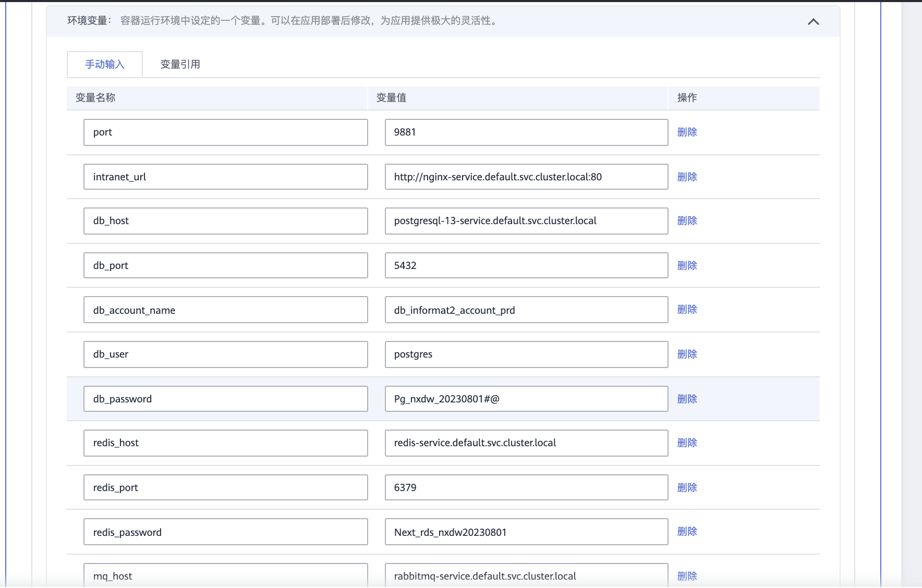922x588 pixels.
Task: Edit the intranet_url value field
Action: [x=526, y=177]
